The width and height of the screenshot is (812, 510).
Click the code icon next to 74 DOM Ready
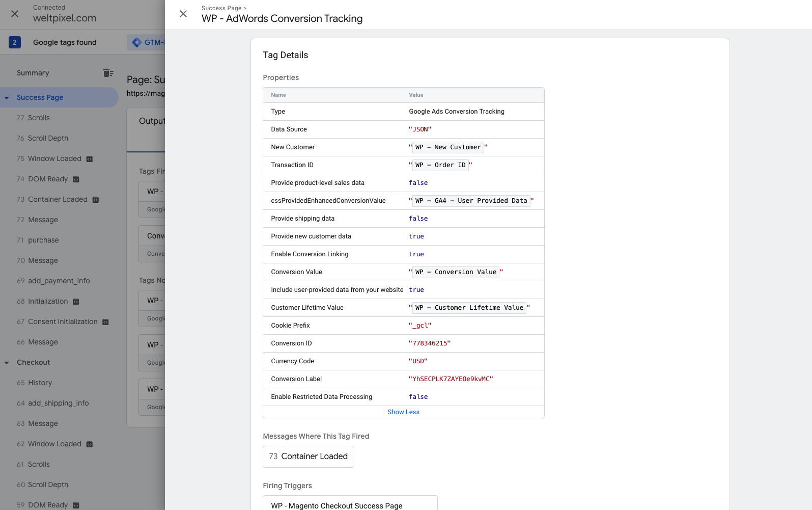point(76,179)
